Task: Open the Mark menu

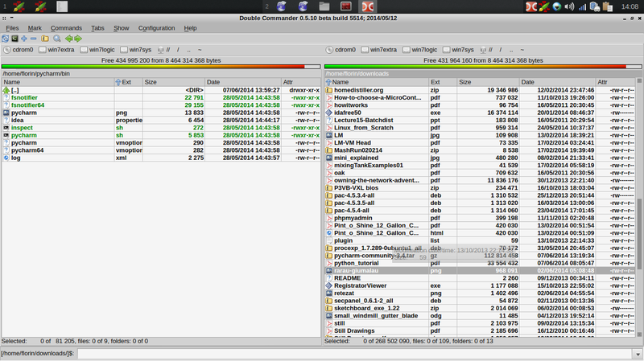Action: pos(35,28)
